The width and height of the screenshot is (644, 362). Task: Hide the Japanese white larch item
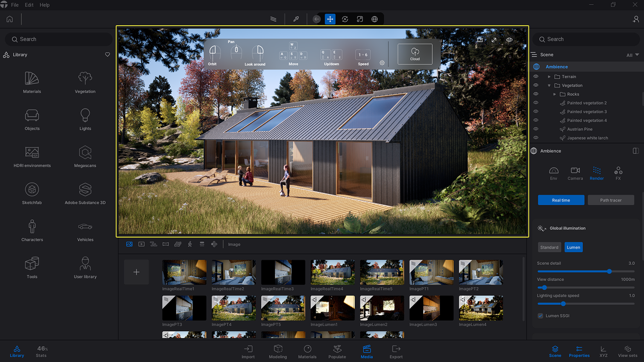[536, 138]
